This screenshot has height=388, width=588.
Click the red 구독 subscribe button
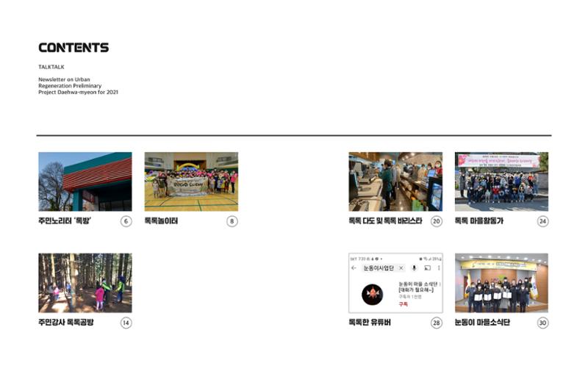click(403, 304)
